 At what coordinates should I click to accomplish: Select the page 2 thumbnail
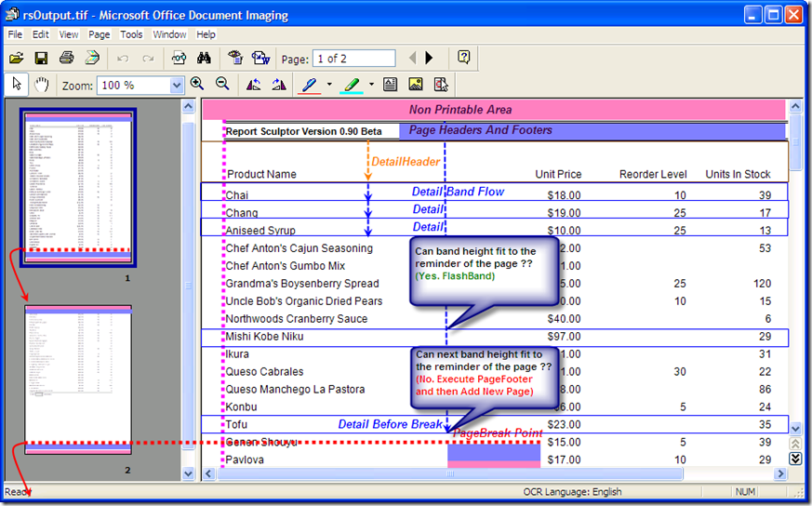tap(78, 379)
